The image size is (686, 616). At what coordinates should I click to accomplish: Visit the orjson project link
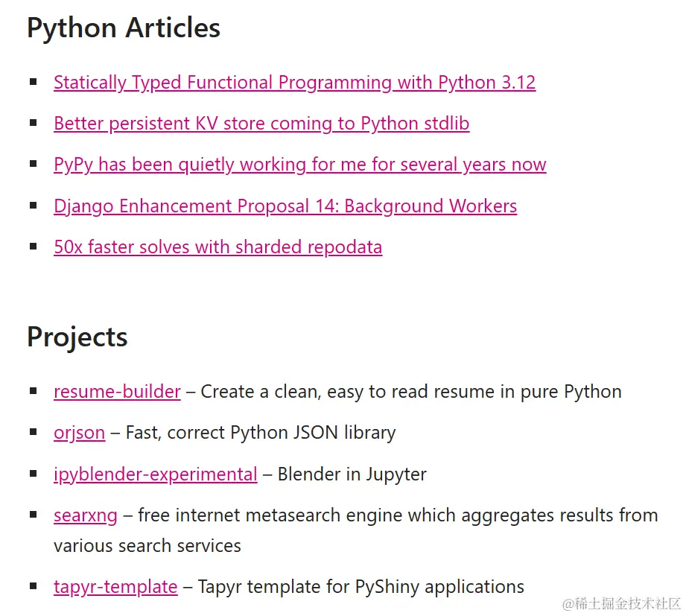pos(80,433)
